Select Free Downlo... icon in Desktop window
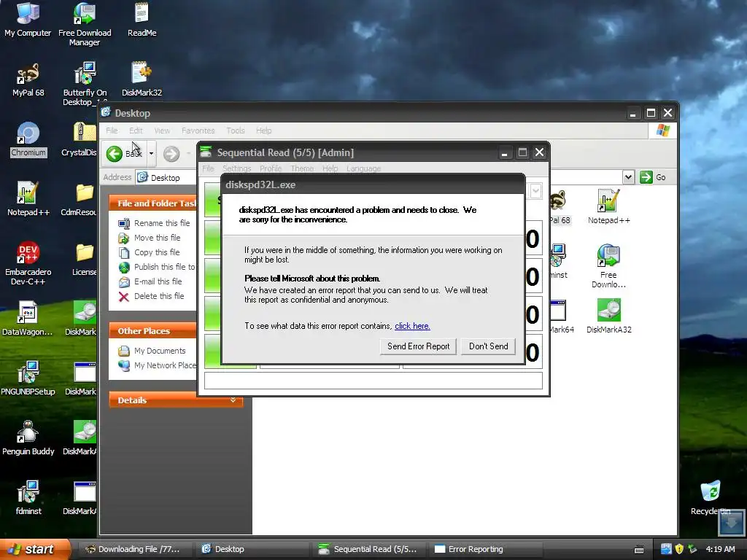 [x=608, y=265]
